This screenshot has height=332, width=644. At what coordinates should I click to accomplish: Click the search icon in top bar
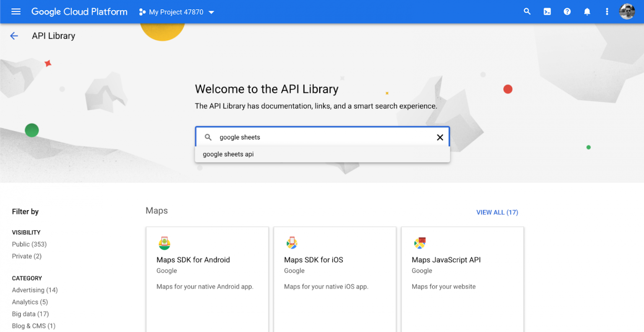[527, 12]
